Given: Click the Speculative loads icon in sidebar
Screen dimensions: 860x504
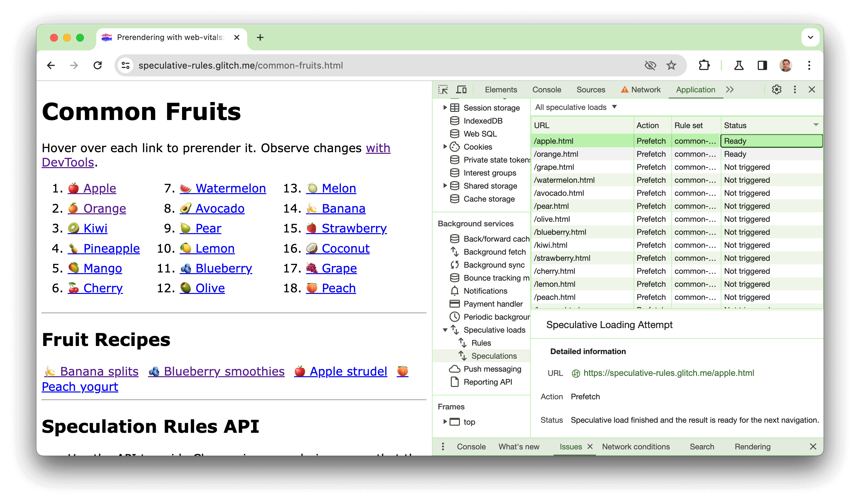Looking at the screenshot, I should click(x=455, y=329).
